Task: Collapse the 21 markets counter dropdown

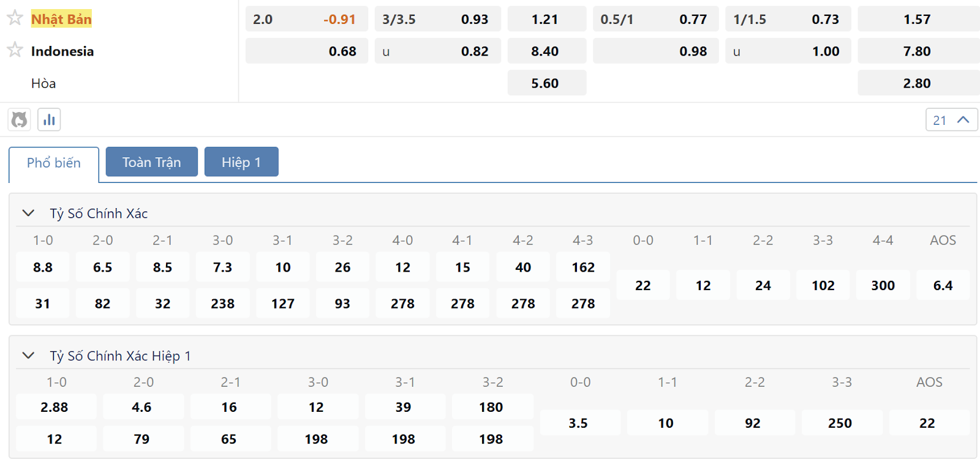Action: point(951,120)
